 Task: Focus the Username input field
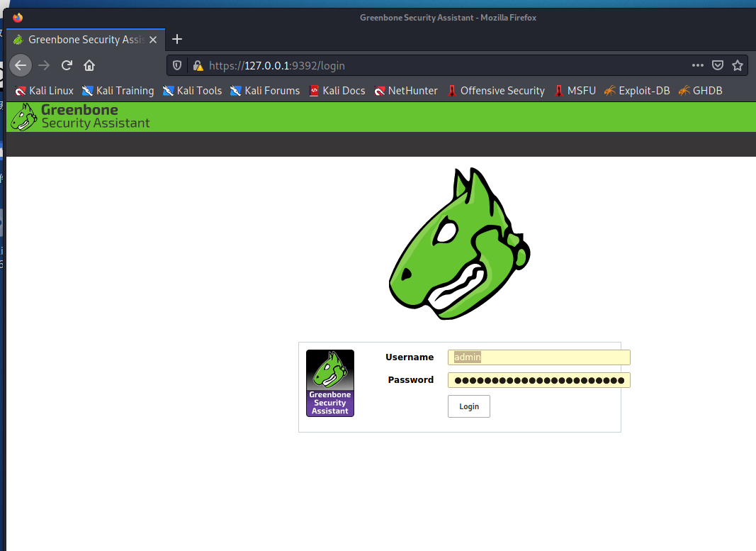point(538,357)
